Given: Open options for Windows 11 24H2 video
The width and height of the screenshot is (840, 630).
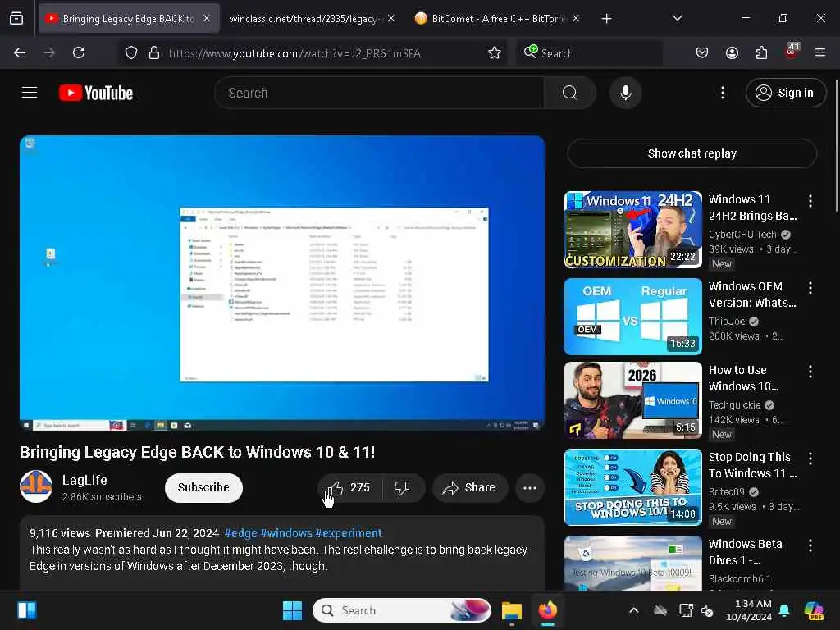Looking at the screenshot, I should [810, 201].
